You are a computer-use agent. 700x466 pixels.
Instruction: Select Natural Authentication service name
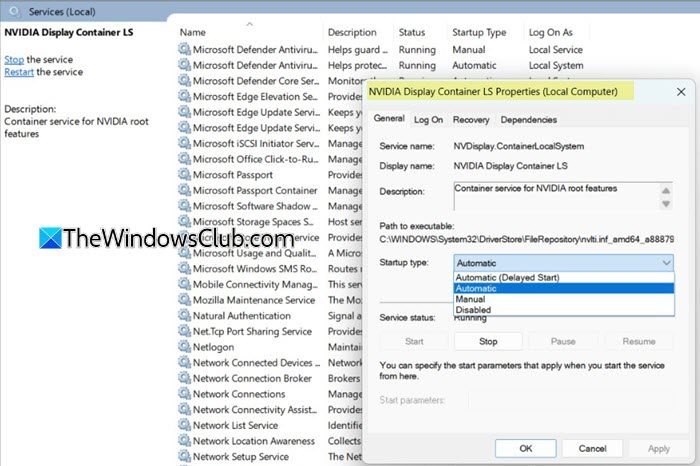click(x=242, y=316)
